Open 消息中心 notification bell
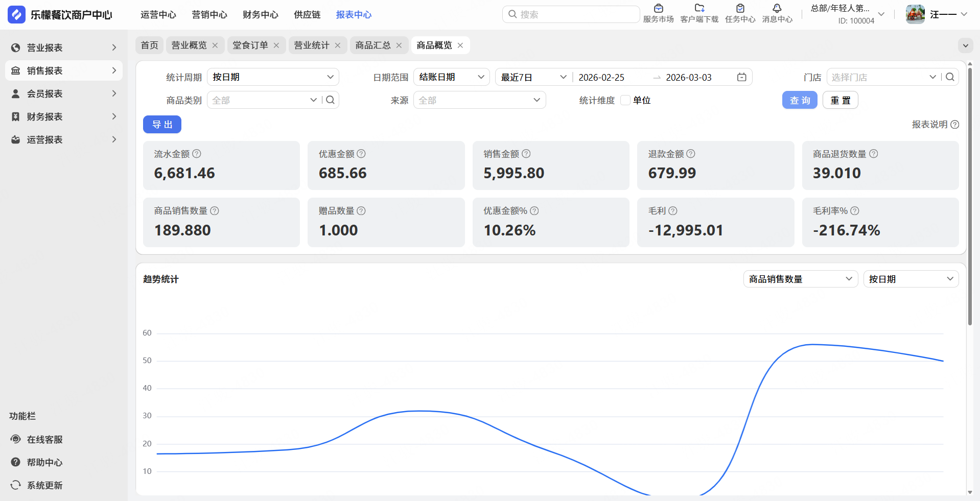 pyautogui.click(x=777, y=8)
